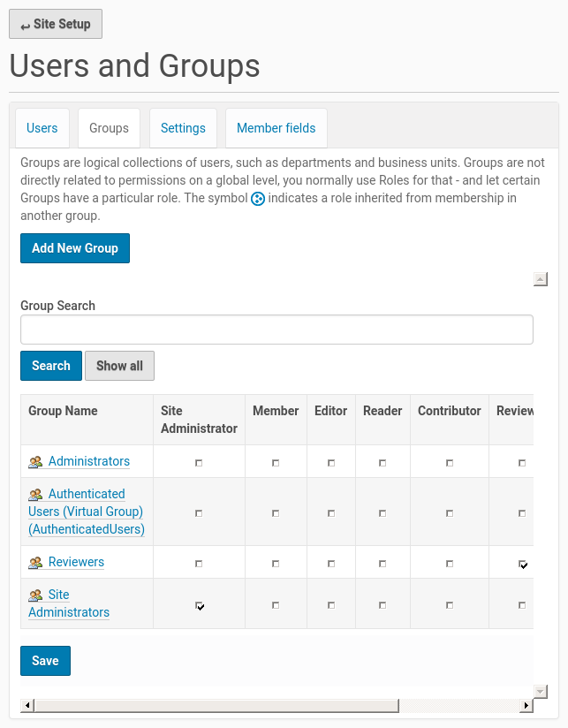The image size is (568, 728).
Task: Click the Site Administrators group icon
Action: (35, 595)
